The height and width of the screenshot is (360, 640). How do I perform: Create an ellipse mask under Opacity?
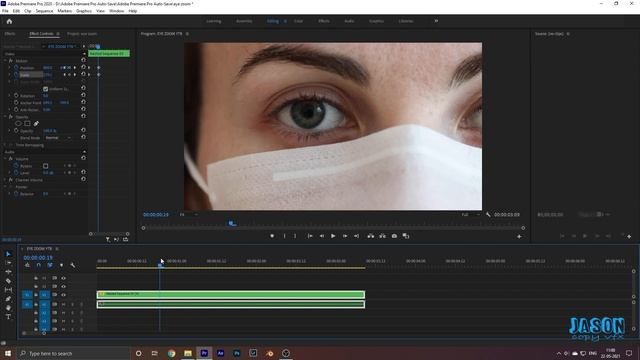point(18,123)
